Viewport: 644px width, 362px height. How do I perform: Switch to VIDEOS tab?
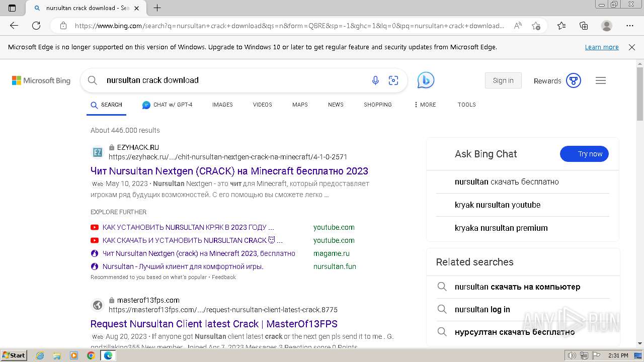pyautogui.click(x=263, y=105)
